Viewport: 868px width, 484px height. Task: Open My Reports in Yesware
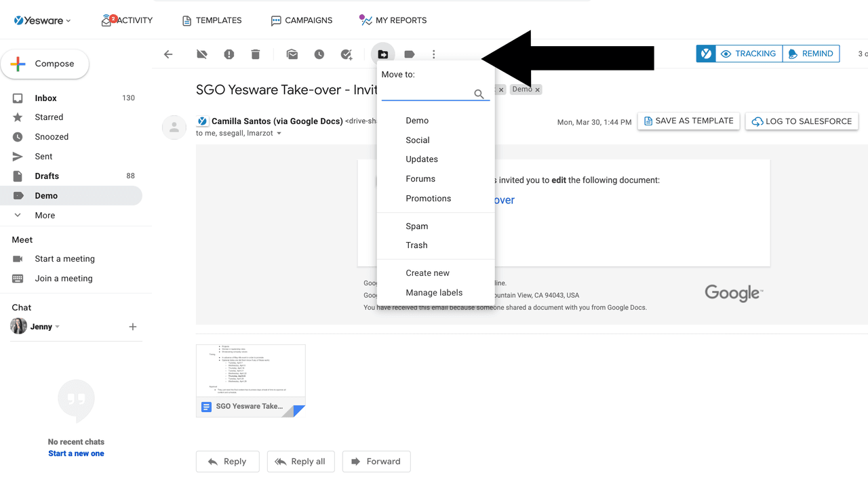tap(393, 20)
